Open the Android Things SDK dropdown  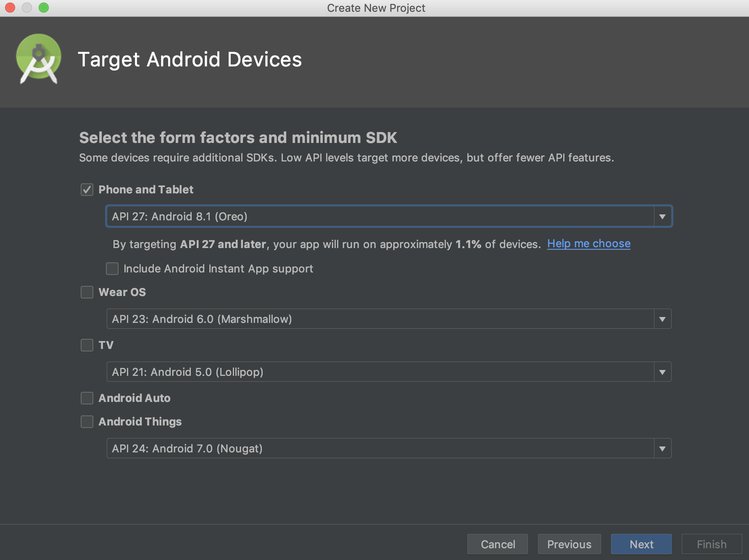tap(662, 448)
